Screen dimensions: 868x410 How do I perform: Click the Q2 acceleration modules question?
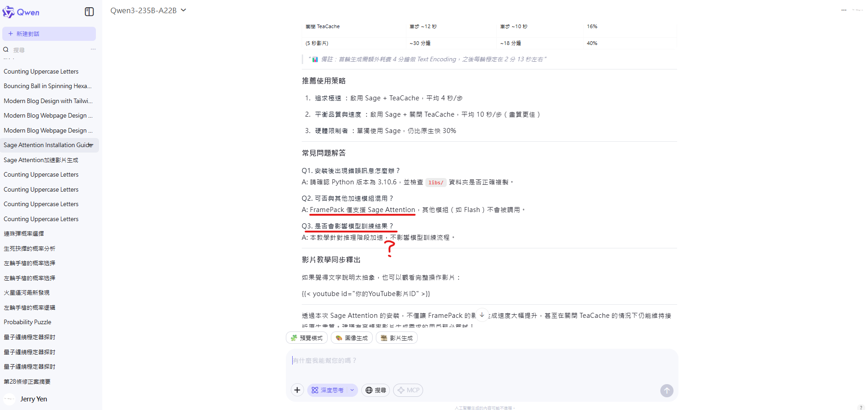(x=348, y=198)
